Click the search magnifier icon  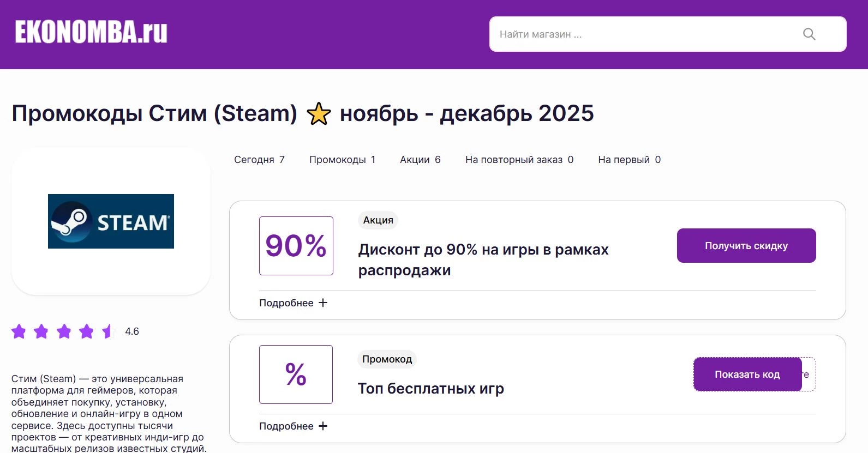pos(809,34)
